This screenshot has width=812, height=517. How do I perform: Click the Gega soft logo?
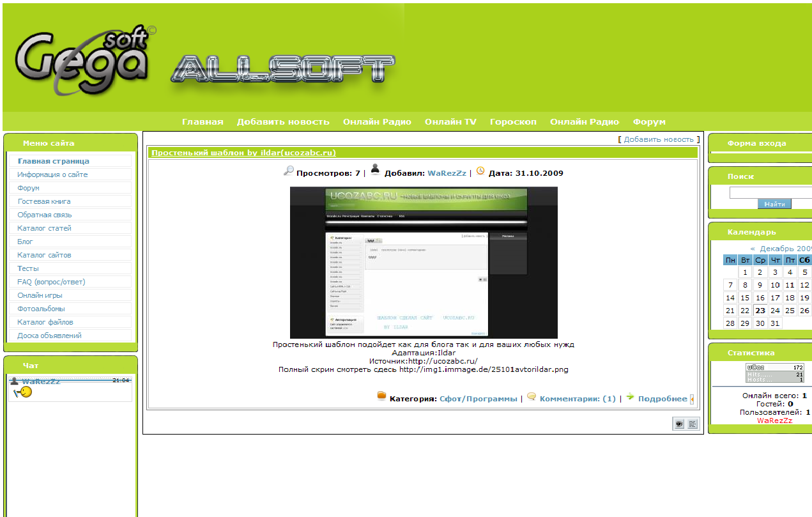(x=83, y=61)
